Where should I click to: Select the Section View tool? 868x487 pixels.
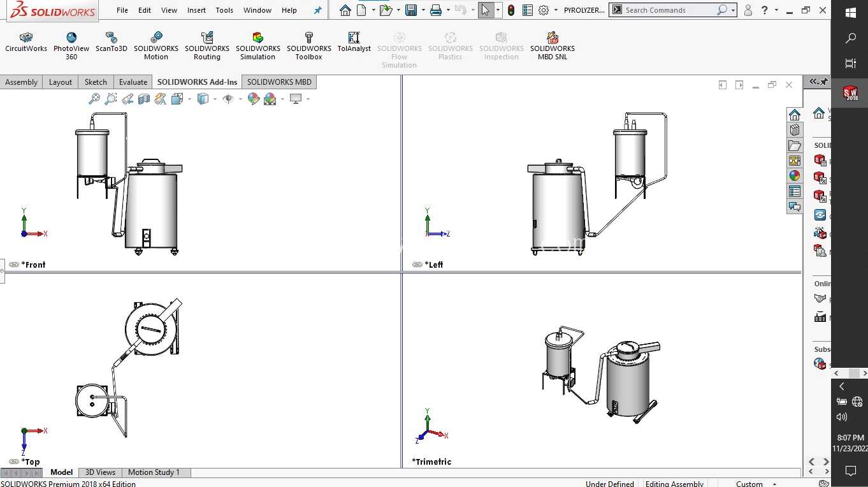[x=144, y=99]
